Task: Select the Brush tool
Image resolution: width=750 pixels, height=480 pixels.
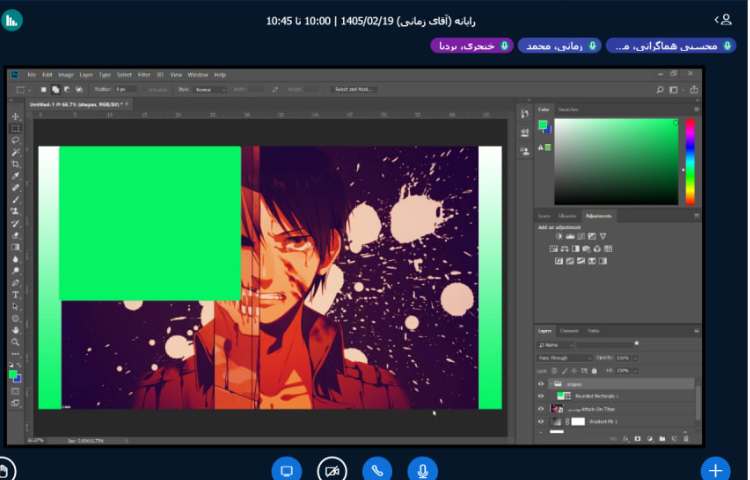Action: coord(16,199)
